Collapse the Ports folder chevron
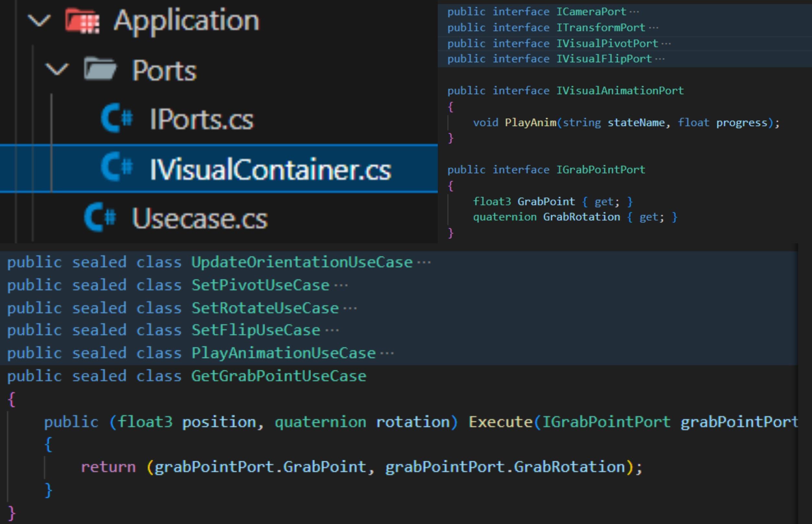 click(57, 69)
